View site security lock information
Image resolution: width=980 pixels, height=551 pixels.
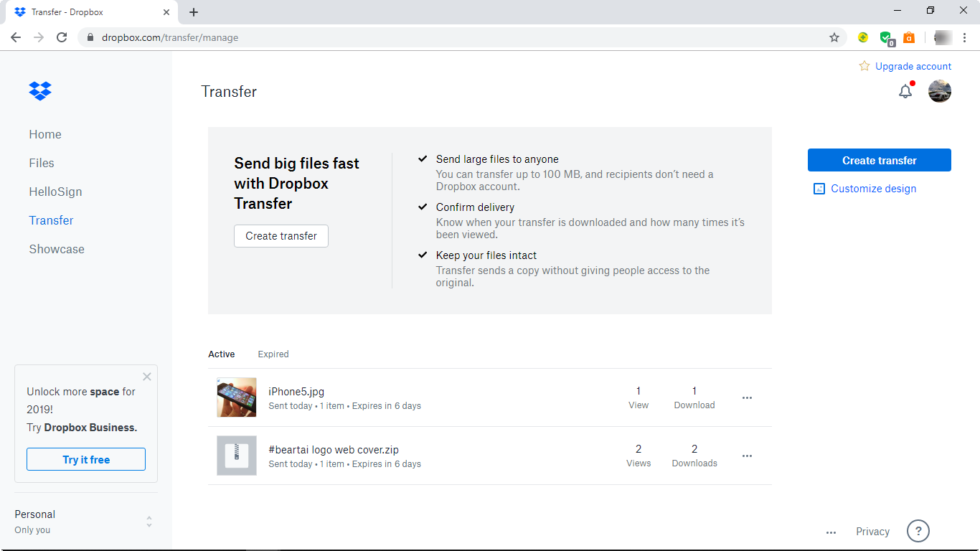coord(90,37)
